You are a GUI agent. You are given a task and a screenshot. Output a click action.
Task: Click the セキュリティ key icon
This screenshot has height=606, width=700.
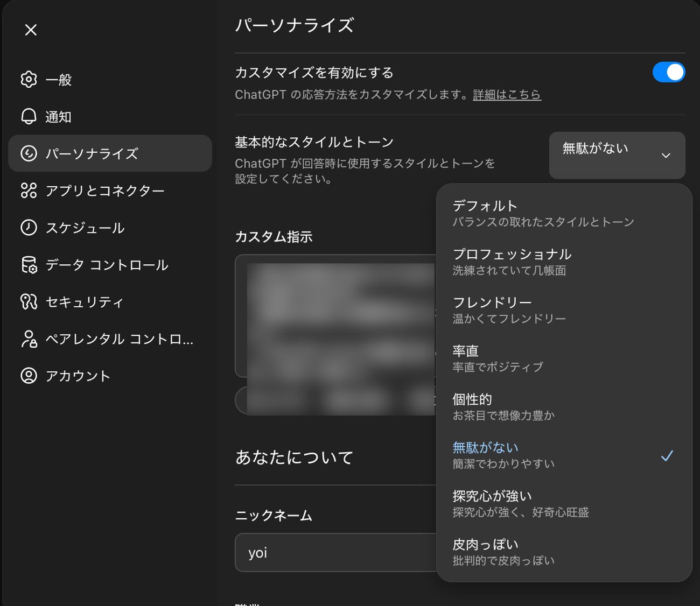[x=29, y=302]
